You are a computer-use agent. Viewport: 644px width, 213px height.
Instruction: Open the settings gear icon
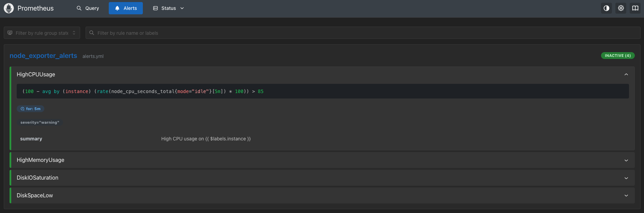click(621, 8)
